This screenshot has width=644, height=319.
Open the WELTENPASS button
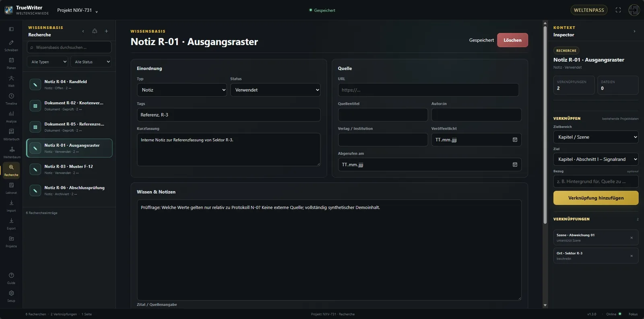(x=589, y=10)
